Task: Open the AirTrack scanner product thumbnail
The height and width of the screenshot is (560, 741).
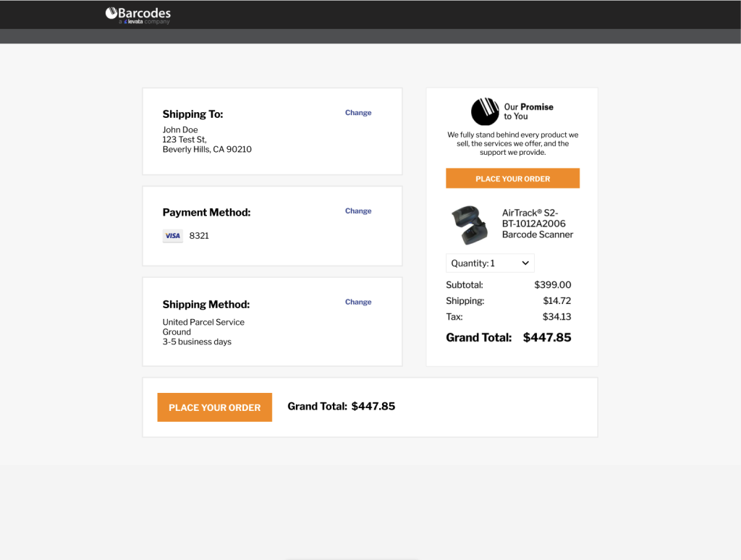Action: [x=469, y=225]
